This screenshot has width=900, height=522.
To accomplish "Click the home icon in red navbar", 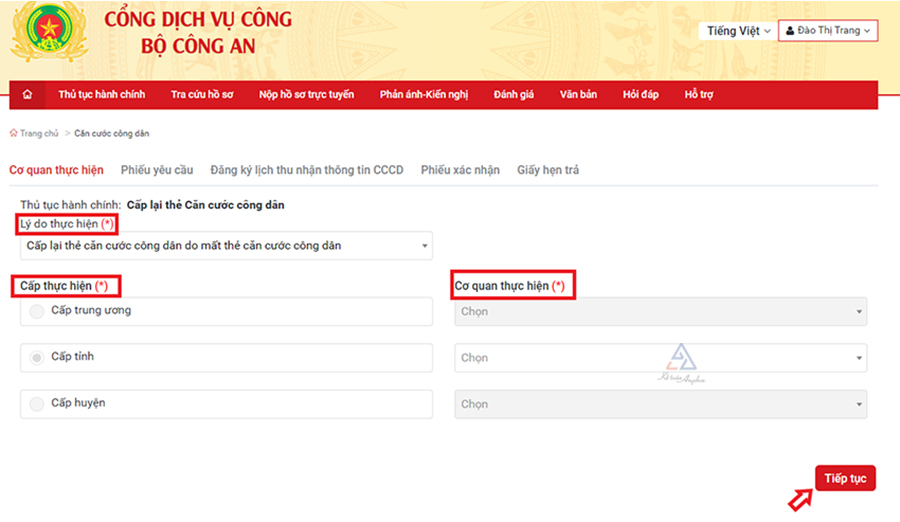I will pyautogui.click(x=27, y=95).
